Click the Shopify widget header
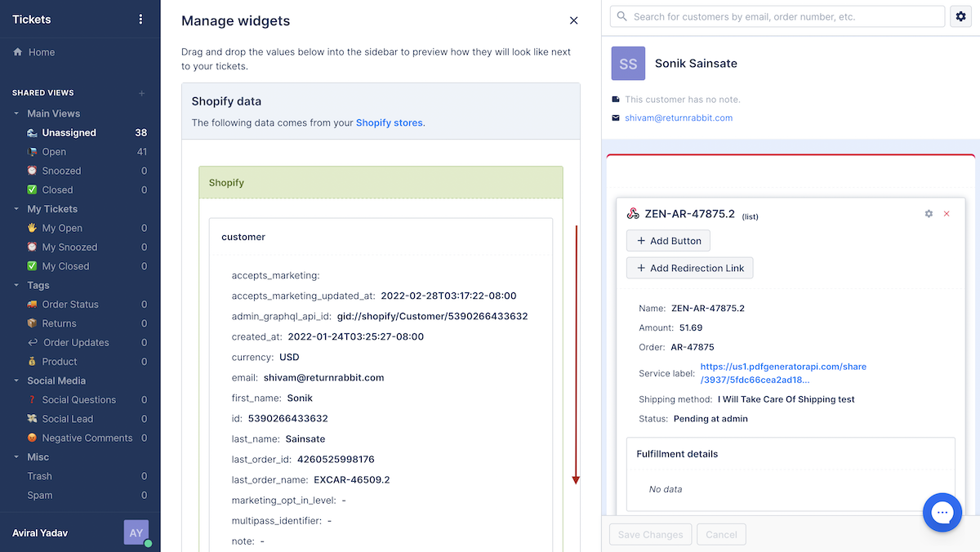980x552 pixels. (381, 183)
